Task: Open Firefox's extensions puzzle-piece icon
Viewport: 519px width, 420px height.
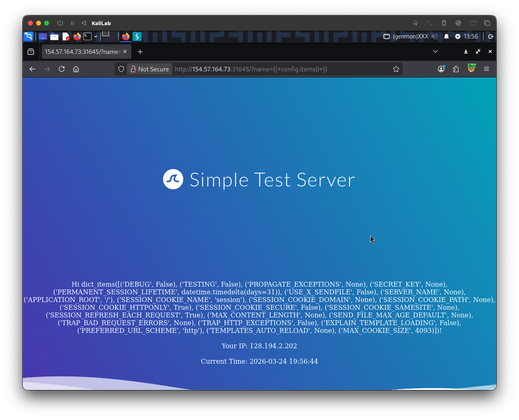Action: pos(456,69)
